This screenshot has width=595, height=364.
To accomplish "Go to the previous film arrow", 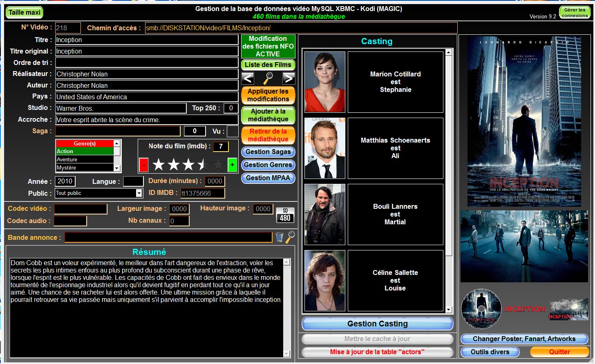I will pyautogui.click(x=248, y=78).
